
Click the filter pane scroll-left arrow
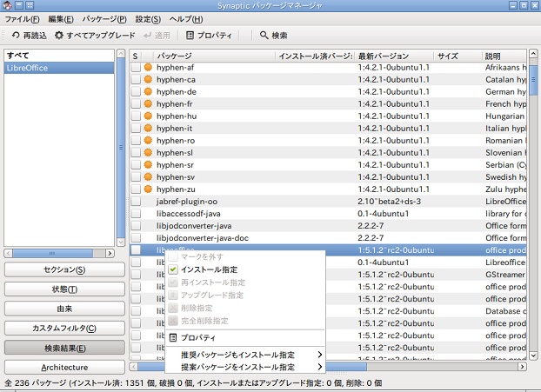coord(9,254)
